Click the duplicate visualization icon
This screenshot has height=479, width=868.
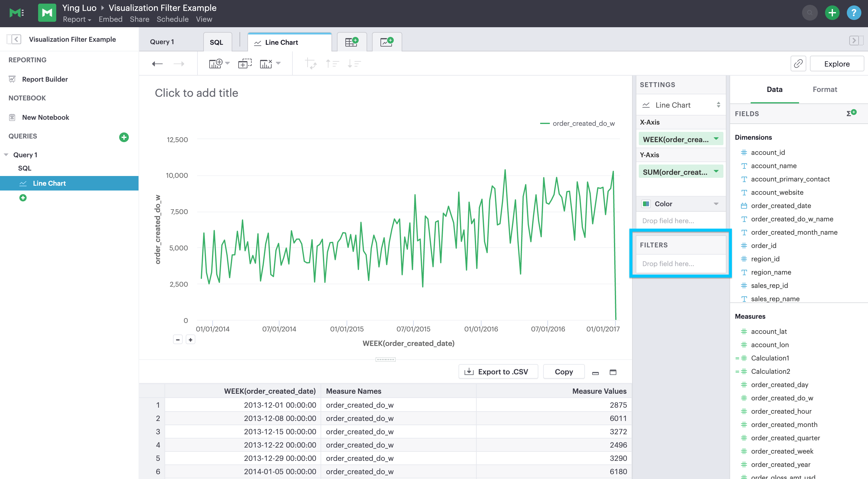(245, 63)
